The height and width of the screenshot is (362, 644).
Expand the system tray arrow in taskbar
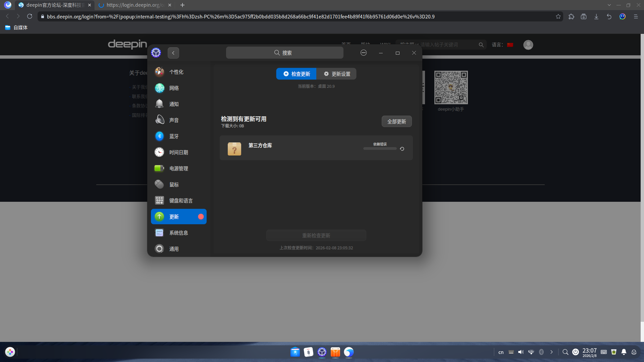tap(551, 352)
